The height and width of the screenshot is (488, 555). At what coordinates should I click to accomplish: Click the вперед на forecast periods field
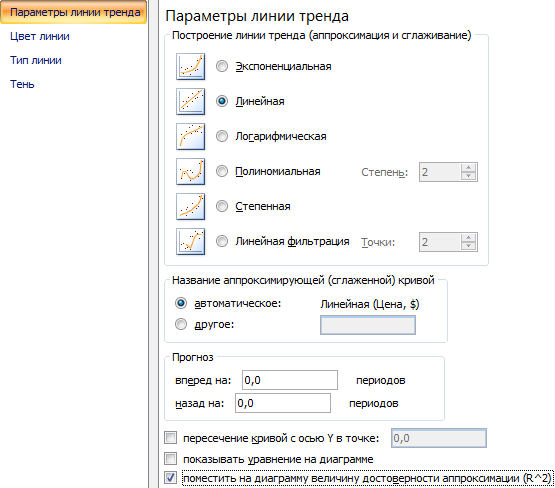(290, 380)
